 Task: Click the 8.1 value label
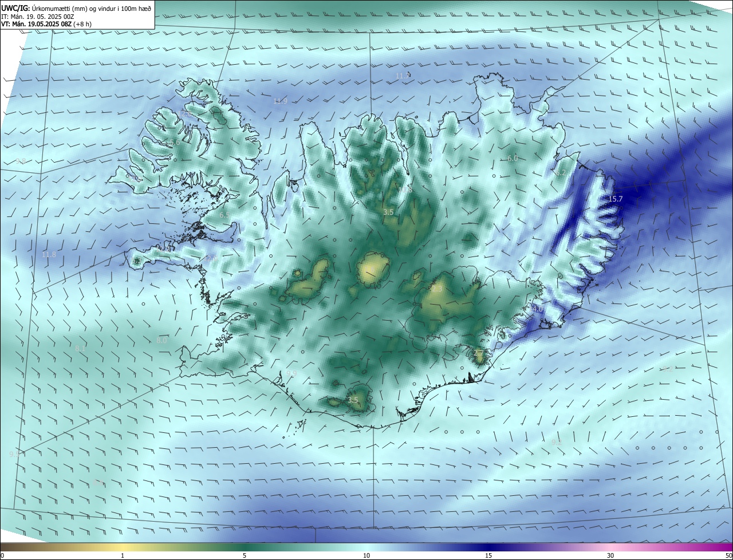80,348
